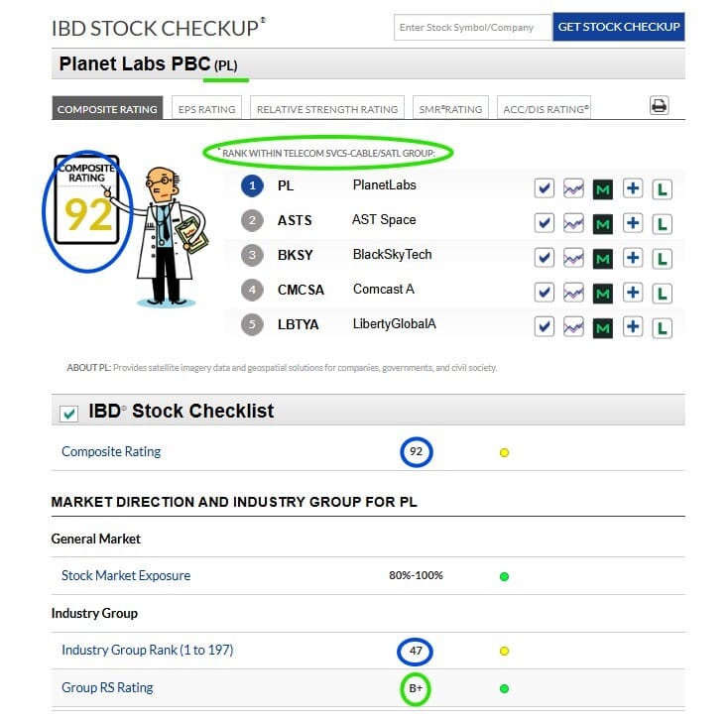Open the Acc/Dis Rating tab
Image resolution: width=728 pixels, height=721 pixels.
tap(545, 108)
